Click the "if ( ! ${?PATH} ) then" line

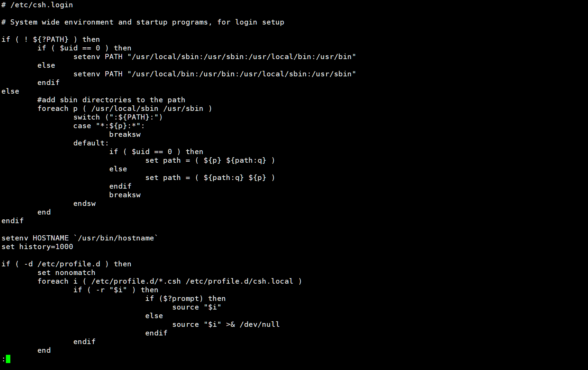tap(50, 39)
